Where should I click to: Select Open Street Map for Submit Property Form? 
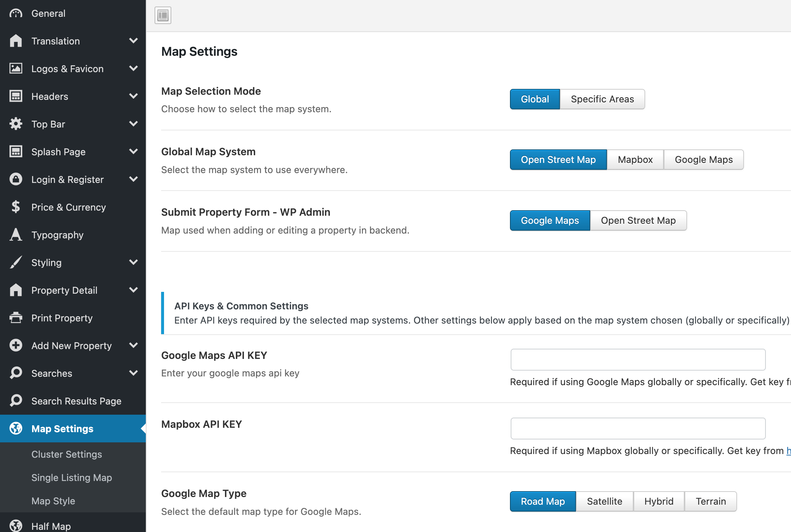click(x=638, y=220)
